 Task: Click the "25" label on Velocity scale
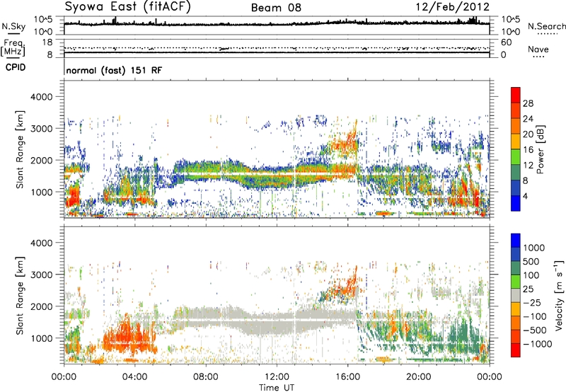(528, 289)
